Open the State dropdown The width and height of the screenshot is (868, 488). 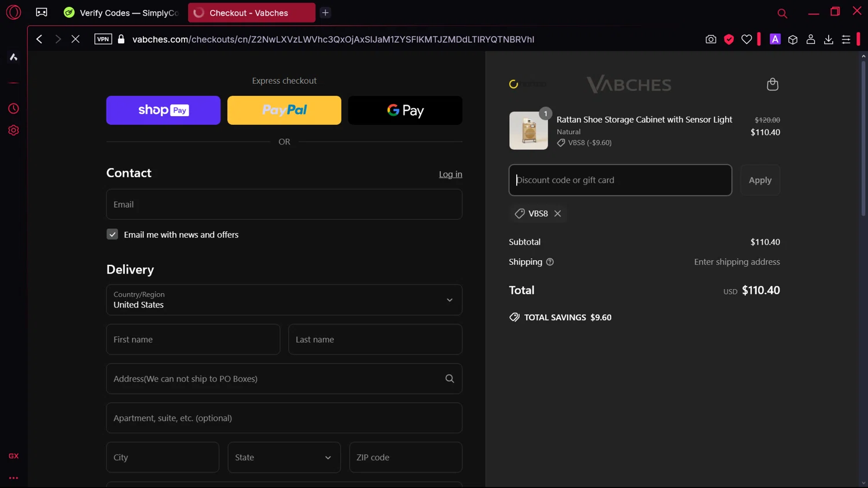284,457
